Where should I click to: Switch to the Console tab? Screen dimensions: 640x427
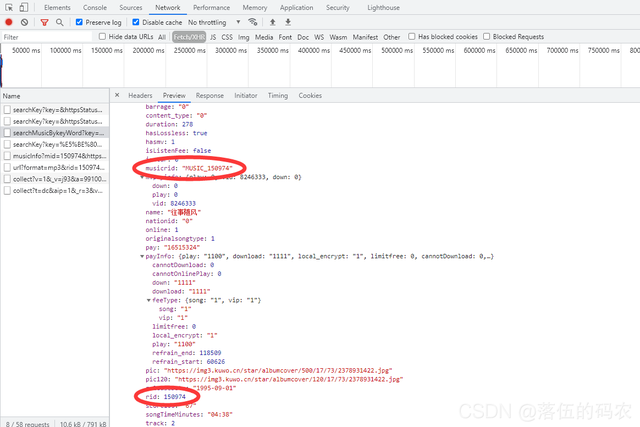point(95,7)
